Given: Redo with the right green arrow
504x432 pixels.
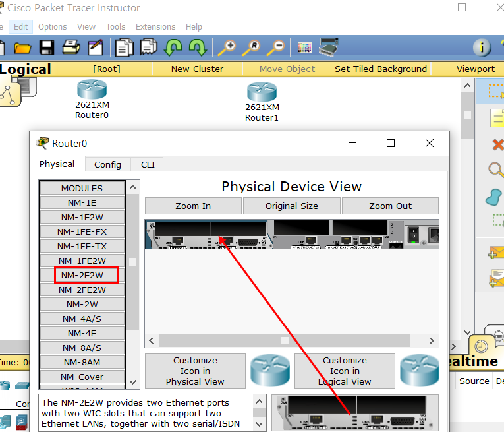Looking at the screenshot, I should coord(198,47).
